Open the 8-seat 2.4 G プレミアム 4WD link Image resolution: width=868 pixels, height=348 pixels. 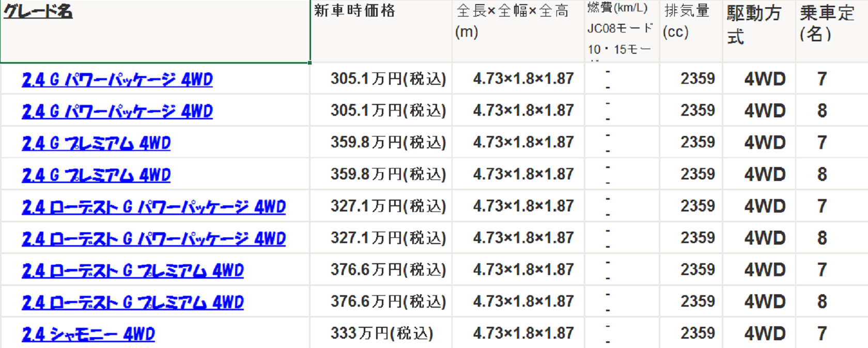coord(96,175)
